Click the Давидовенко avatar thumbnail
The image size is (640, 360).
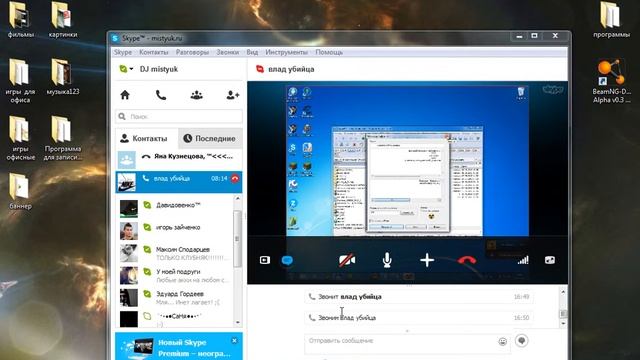(129, 209)
